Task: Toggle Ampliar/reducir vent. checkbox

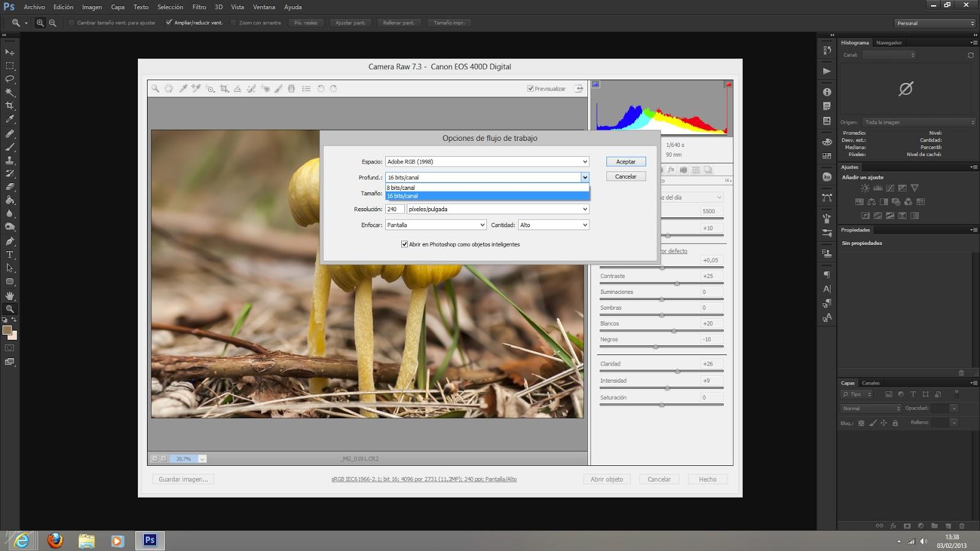Action: (x=169, y=23)
